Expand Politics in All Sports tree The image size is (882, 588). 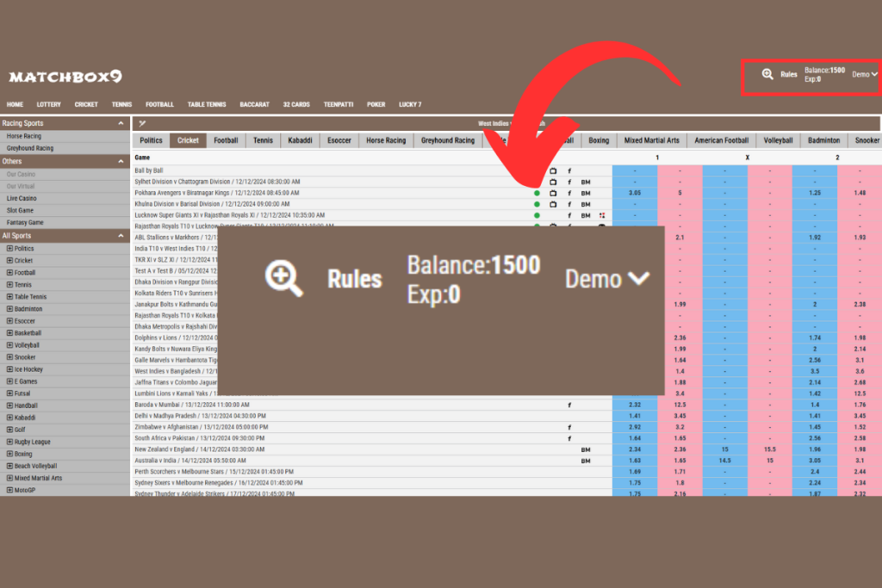click(x=9, y=249)
